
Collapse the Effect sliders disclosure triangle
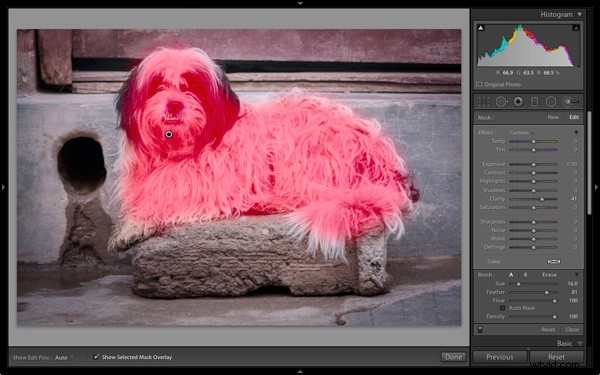pyautogui.click(x=576, y=132)
